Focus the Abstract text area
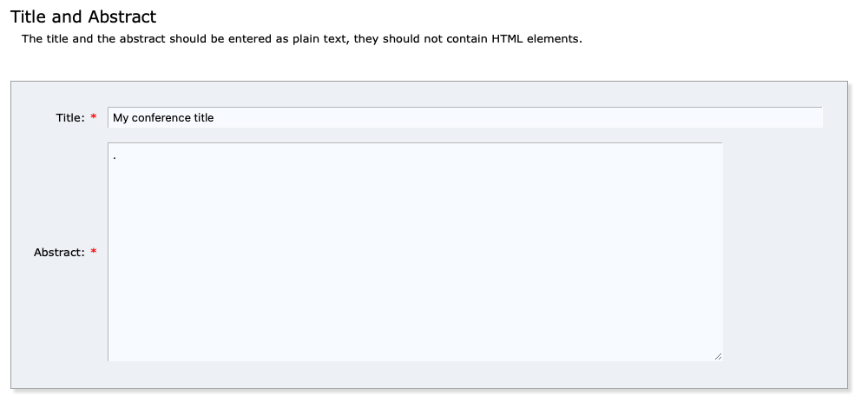The image size is (868, 409). tap(415, 252)
